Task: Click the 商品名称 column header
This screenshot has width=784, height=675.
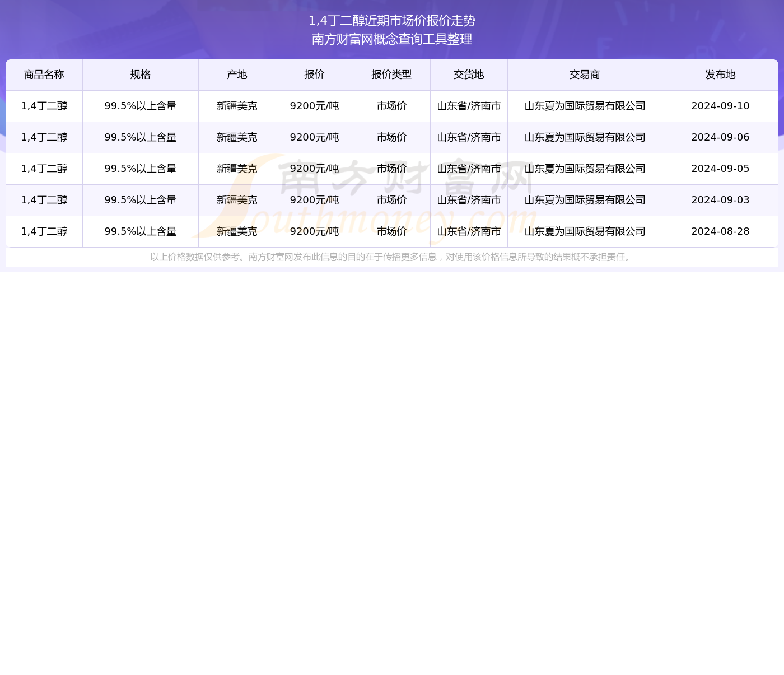Action: pyautogui.click(x=44, y=75)
